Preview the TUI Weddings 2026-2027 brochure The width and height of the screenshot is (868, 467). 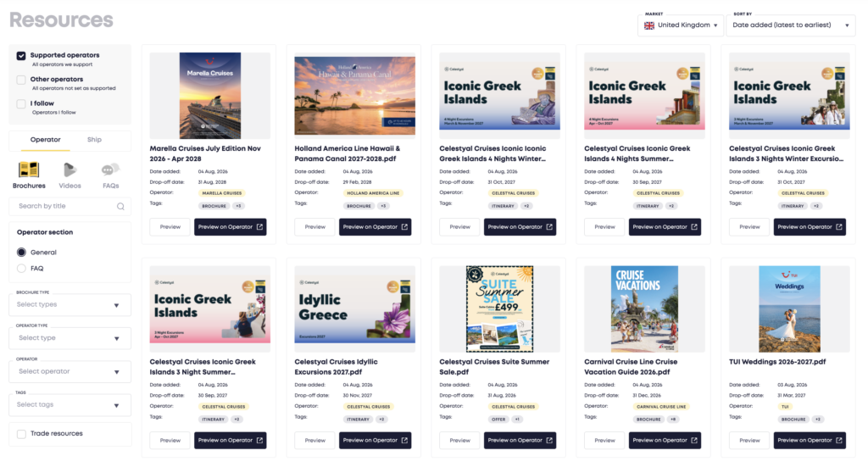tap(749, 441)
